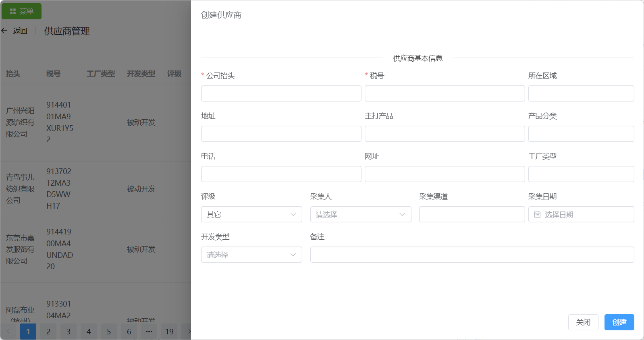Click the 采集渠道 input box

point(472,214)
